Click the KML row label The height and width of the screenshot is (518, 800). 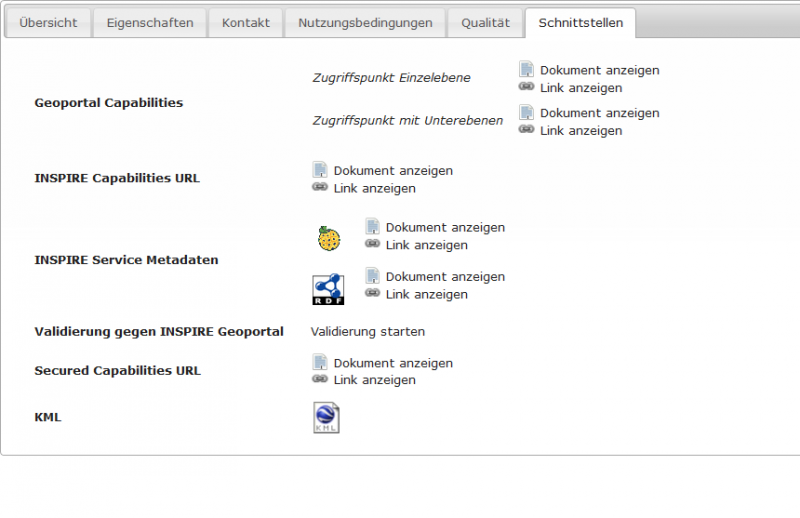click(x=47, y=417)
